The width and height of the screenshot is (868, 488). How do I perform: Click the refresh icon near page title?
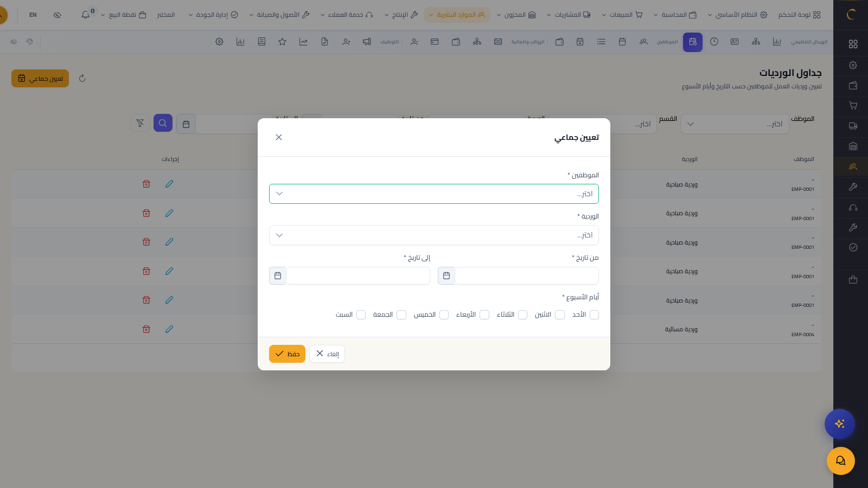point(82,78)
